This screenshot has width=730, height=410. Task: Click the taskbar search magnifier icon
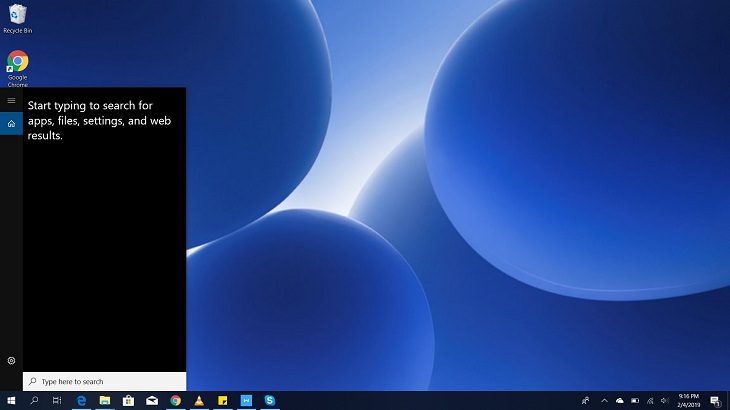click(x=34, y=401)
